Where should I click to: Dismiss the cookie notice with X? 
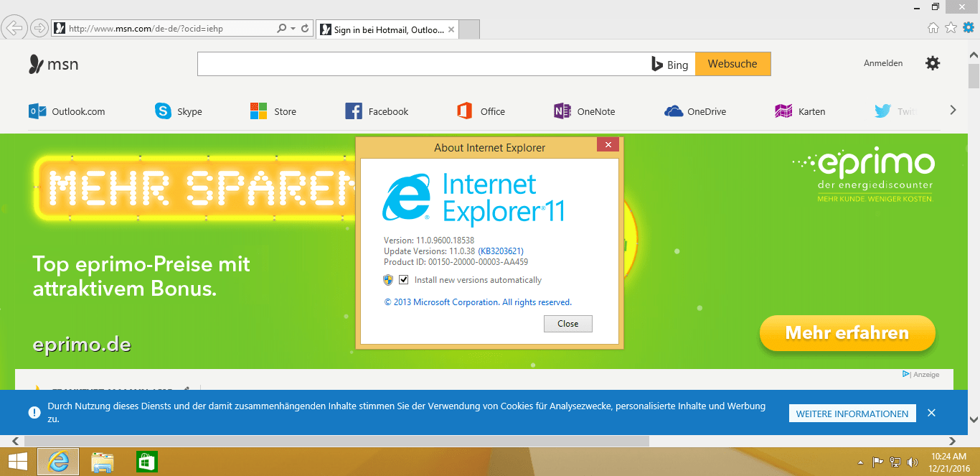click(x=931, y=413)
